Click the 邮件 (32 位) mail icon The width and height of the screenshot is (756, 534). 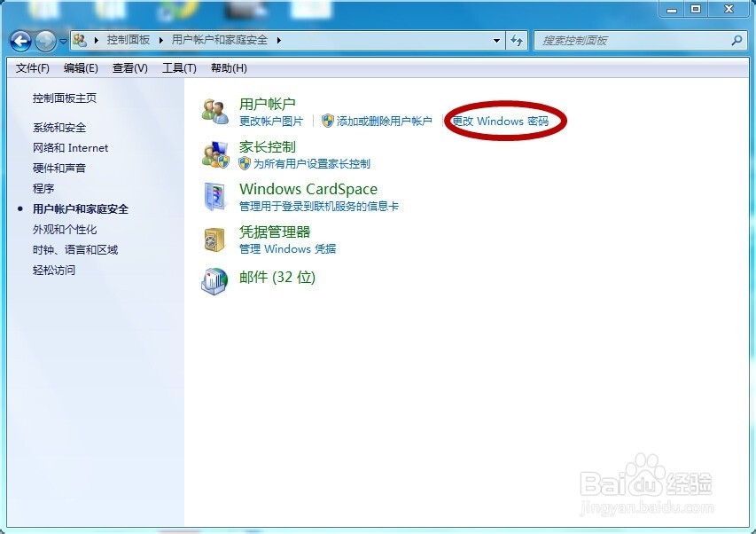click(214, 280)
